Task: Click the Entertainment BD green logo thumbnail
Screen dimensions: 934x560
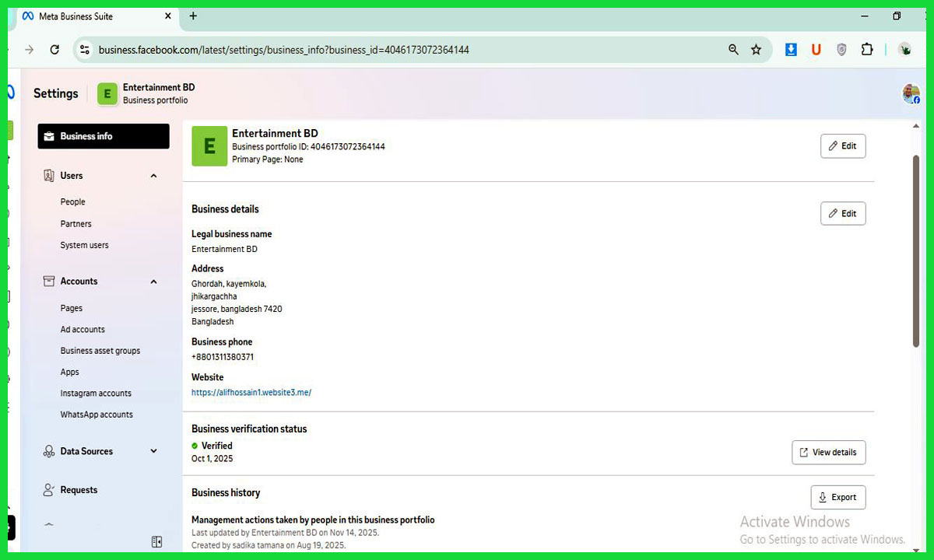Action: click(209, 146)
